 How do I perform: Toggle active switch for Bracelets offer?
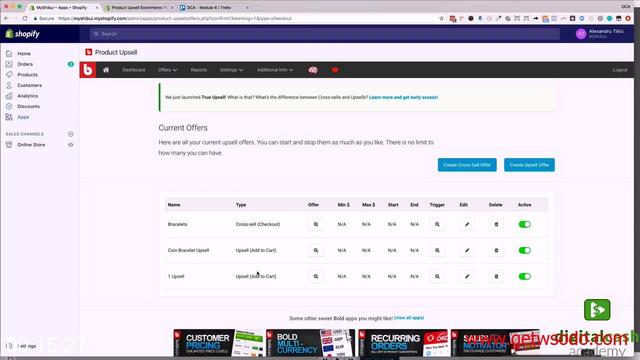(524, 224)
